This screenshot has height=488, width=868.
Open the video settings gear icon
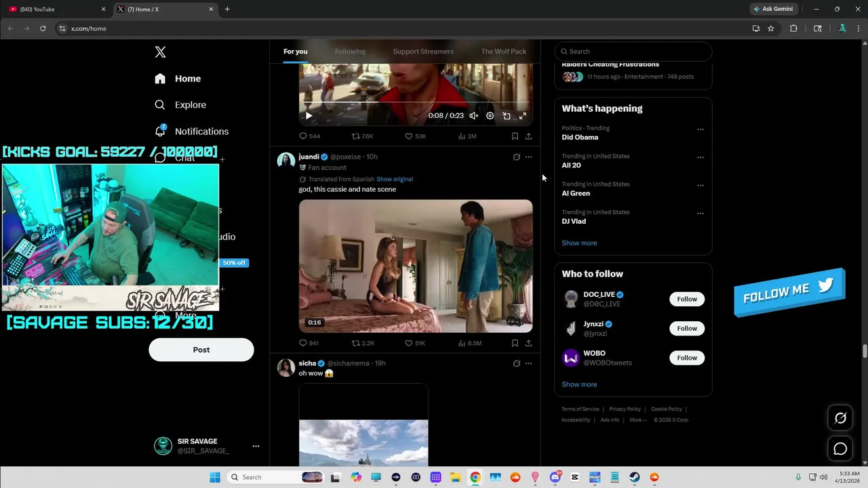pyautogui.click(x=490, y=116)
